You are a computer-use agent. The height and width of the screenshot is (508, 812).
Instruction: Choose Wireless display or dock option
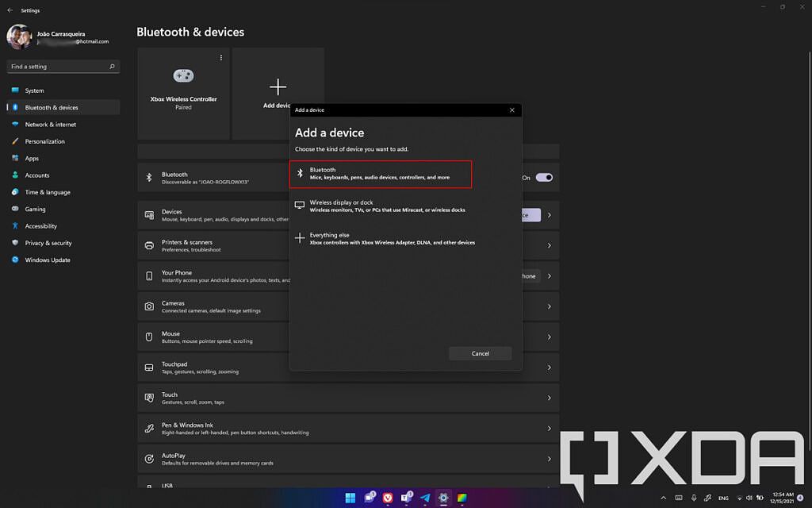click(x=381, y=206)
